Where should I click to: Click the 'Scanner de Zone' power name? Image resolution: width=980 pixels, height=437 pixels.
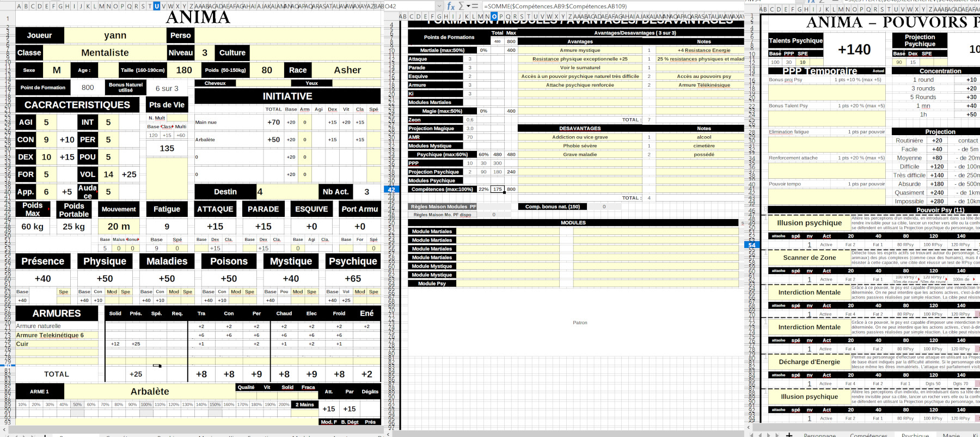click(x=810, y=258)
